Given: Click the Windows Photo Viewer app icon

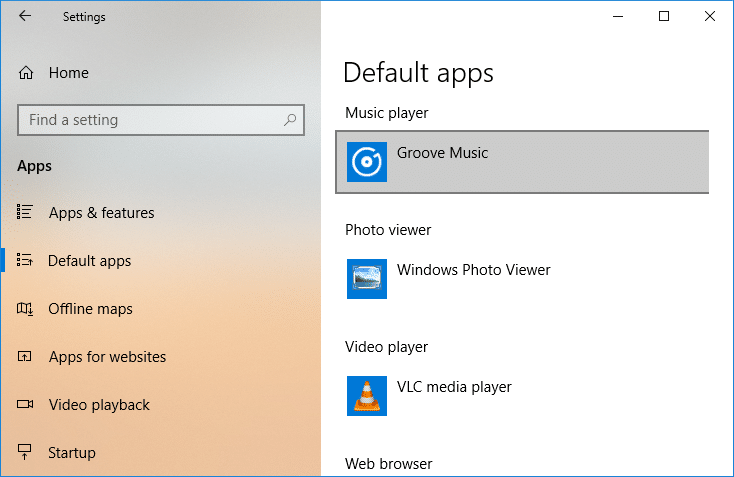Looking at the screenshot, I should (367, 278).
